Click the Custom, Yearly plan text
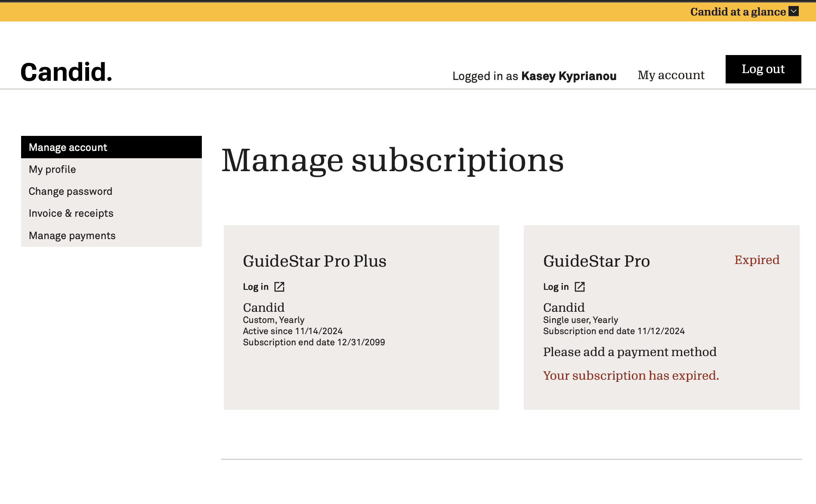This screenshot has height=504, width=816. point(274,320)
